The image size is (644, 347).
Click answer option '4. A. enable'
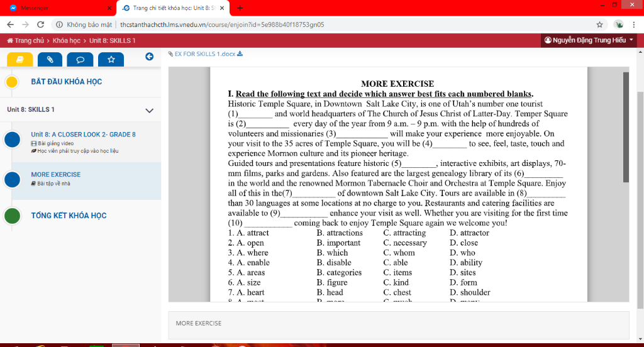point(249,262)
